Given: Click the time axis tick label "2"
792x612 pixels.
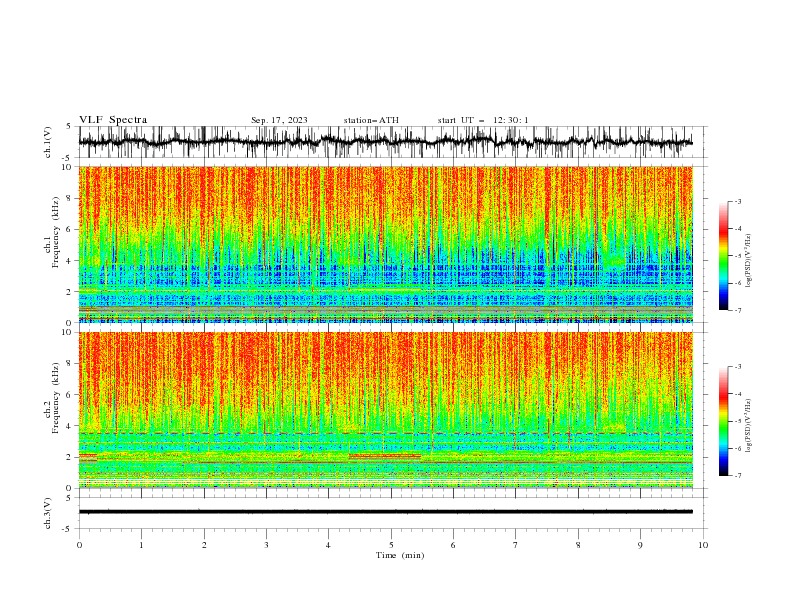Looking at the screenshot, I should (204, 545).
